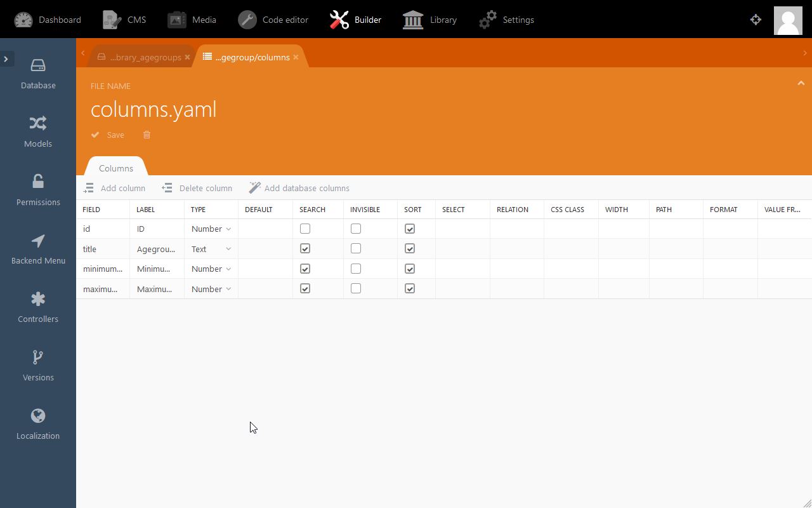This screenshot has width=812, height=508.
Task: Open the Models section
Action: pyautogui.click(x=38, y=132)
